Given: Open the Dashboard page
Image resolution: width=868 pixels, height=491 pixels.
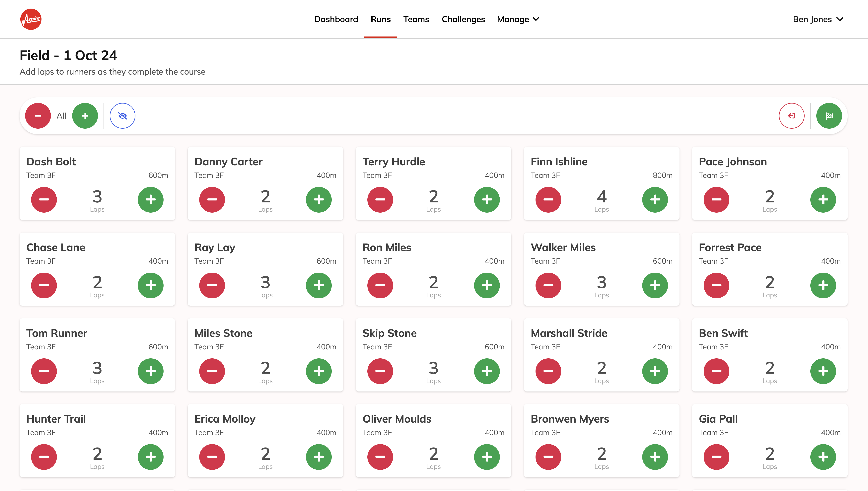Looking at the screenshot, I should click(x=336, y=19).
